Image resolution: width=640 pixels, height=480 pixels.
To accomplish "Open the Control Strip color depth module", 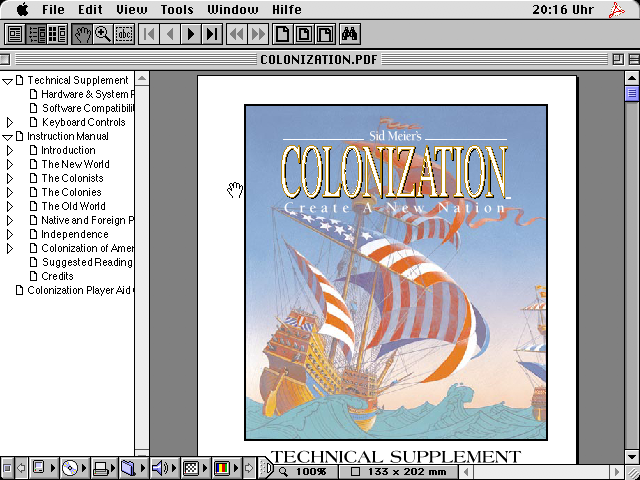I will point(226,468).
